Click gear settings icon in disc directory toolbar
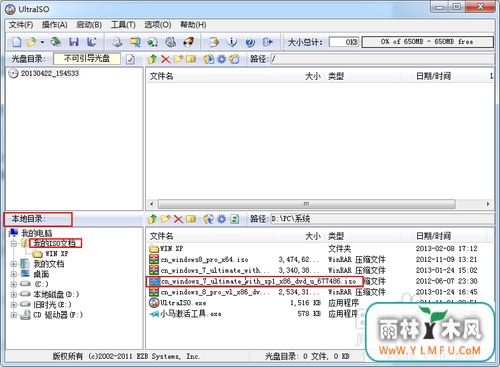The image size is (500, 367). (x=221, y=59)
